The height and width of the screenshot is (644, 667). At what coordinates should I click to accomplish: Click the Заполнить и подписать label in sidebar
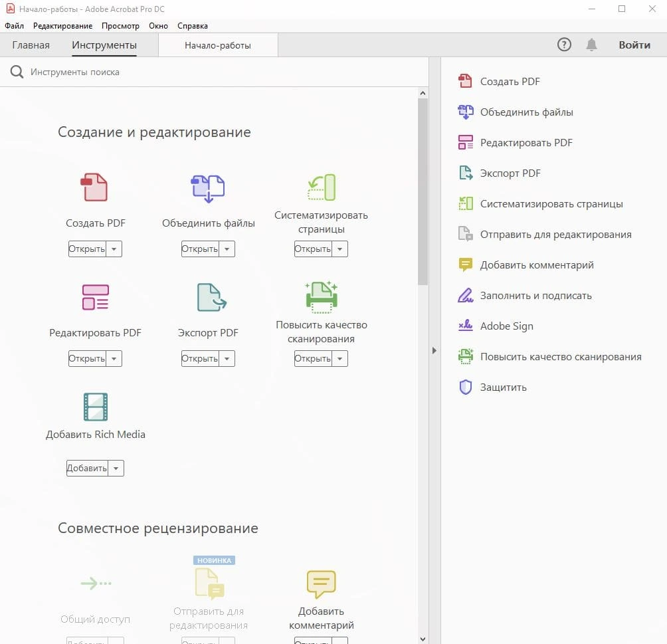536,295
